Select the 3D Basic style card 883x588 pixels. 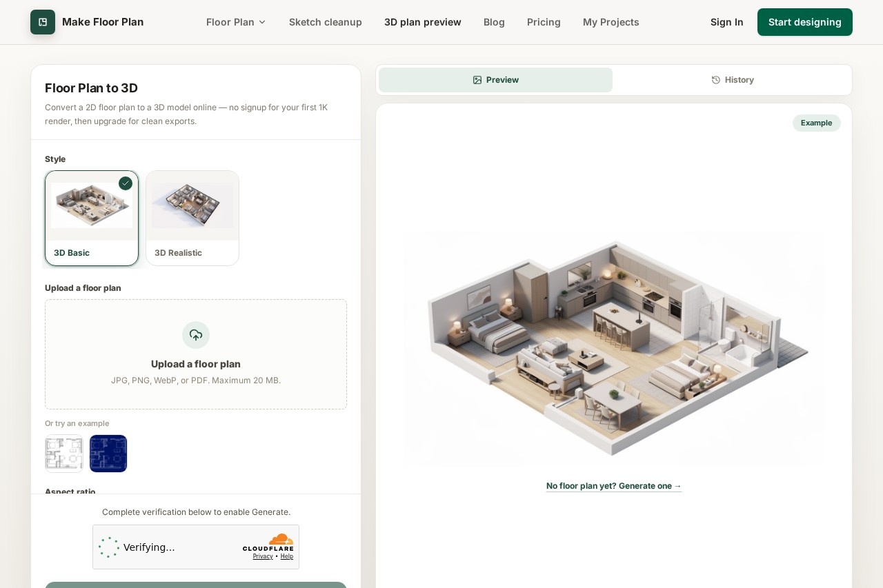pos(92,219)
